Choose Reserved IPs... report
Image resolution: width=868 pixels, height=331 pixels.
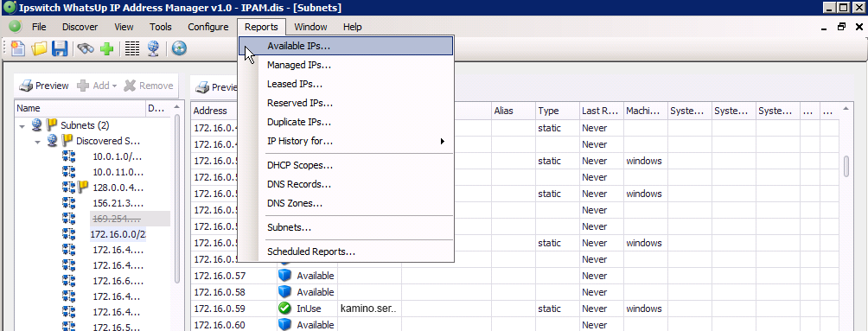[346, 103]
